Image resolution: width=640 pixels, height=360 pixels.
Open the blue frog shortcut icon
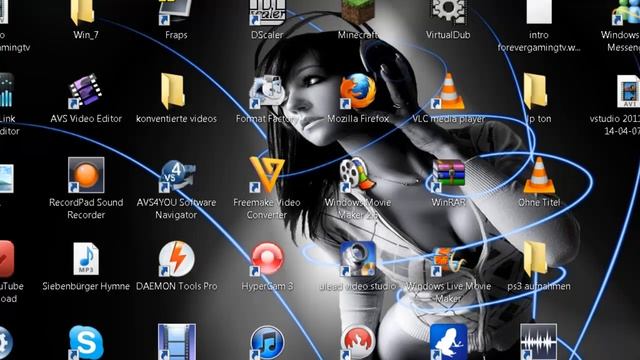coord(448,342)
